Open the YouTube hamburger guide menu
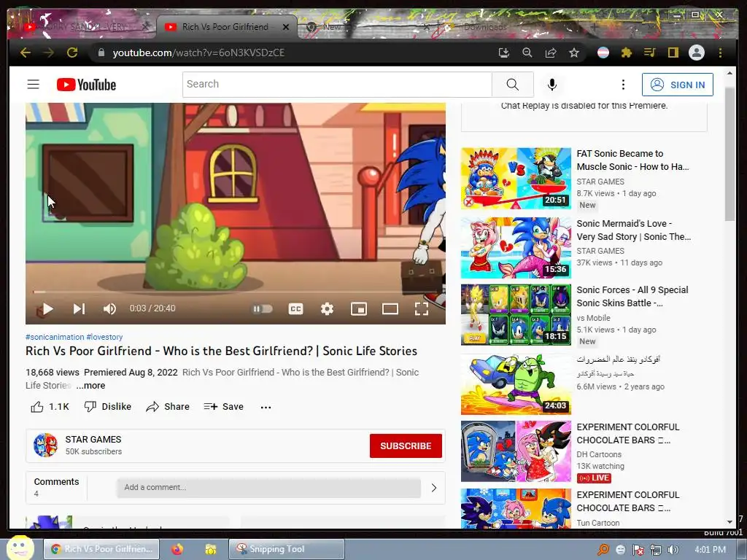The height and width of the screenshot is (560, 747). 34,85
